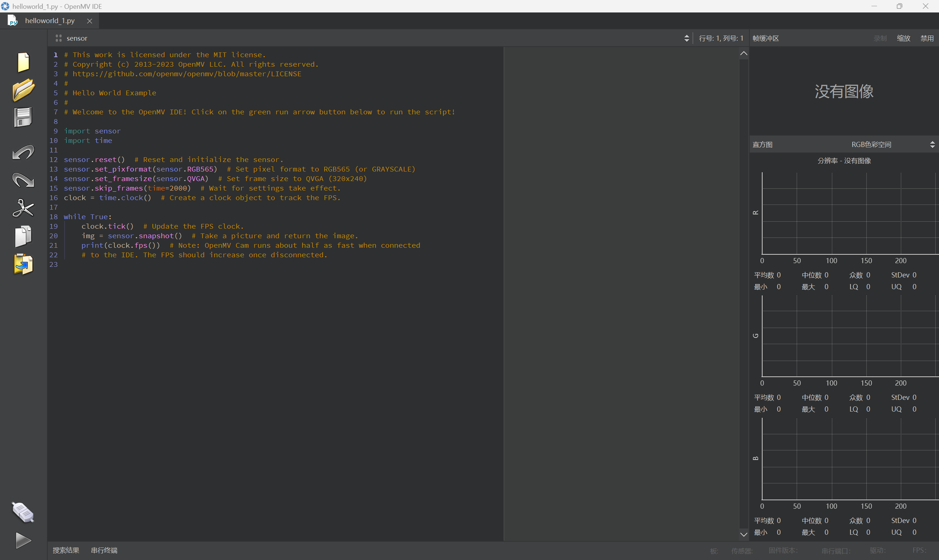The image size is (939, 560).
Task: Click the sensor.snapshot() call
Action: [145, 236]
